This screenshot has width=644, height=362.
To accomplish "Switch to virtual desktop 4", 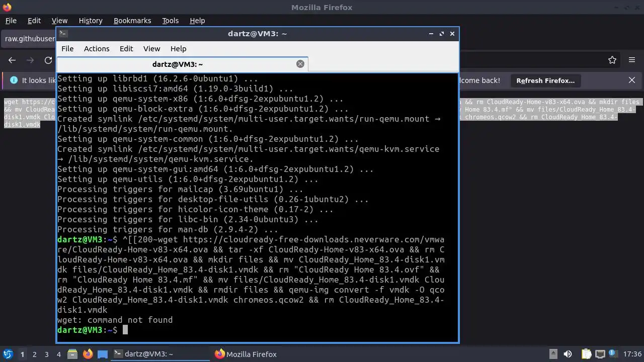I will coord(59,354).
